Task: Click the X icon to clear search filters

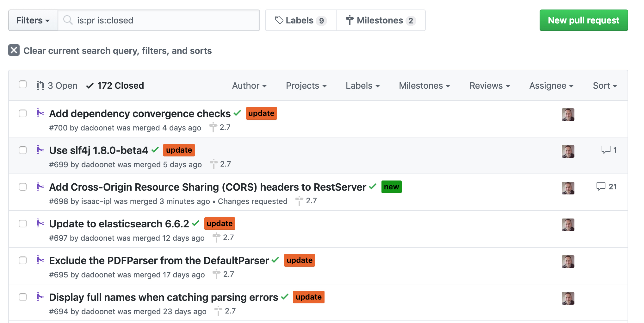Action: coord(13,50)
